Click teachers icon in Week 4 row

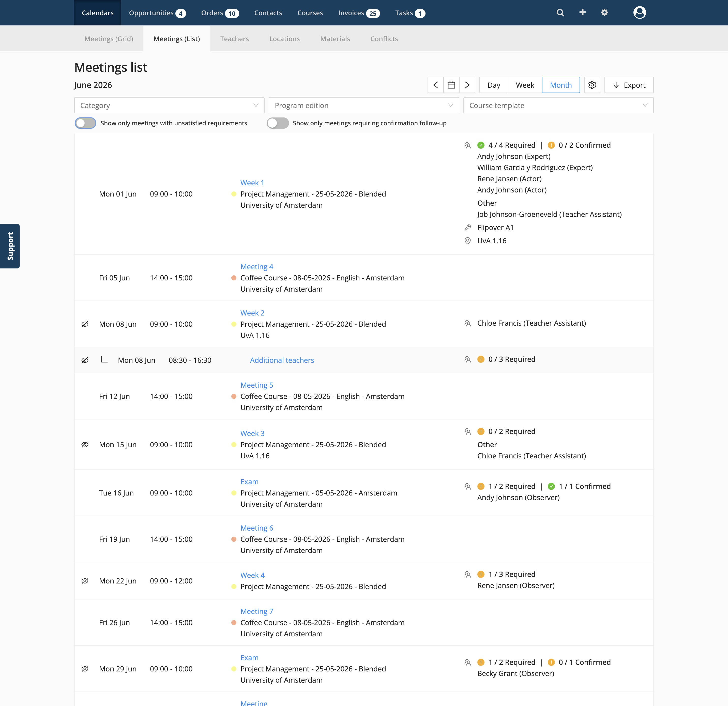468,575
